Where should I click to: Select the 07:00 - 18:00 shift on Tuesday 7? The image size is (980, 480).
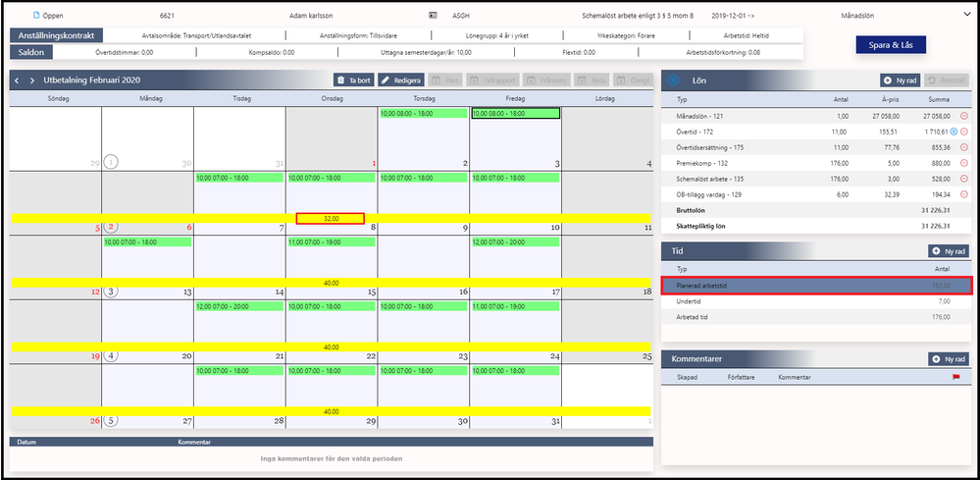(x=239, y=178)
